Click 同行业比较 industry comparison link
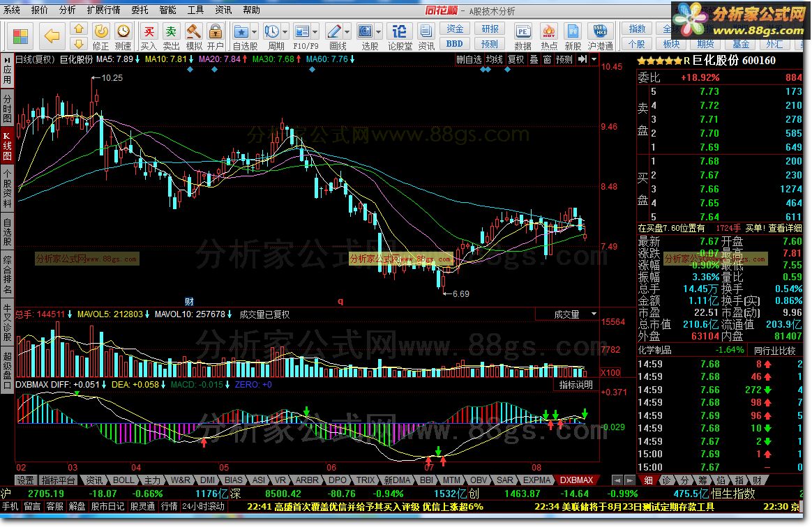 (x=775, y=351)
